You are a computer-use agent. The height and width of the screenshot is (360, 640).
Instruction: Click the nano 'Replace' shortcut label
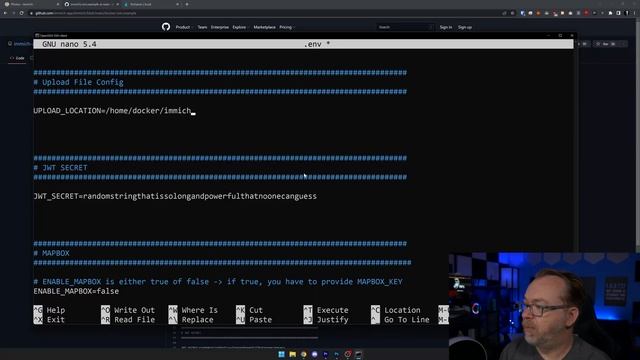198,320
